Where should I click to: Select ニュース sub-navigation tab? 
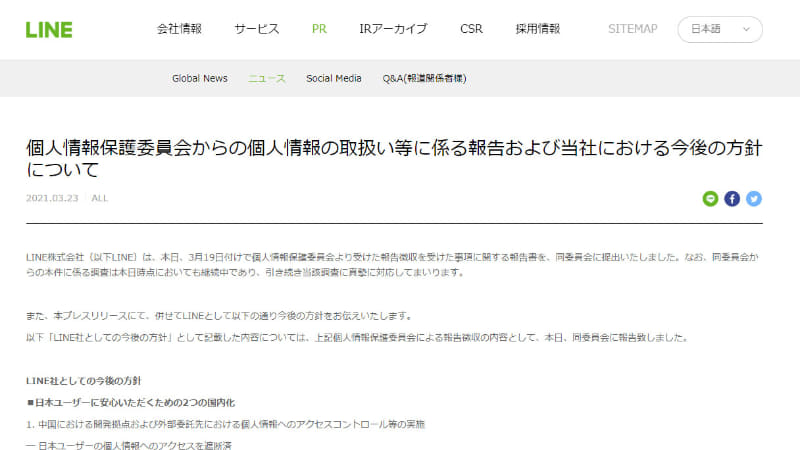point(267,78)
